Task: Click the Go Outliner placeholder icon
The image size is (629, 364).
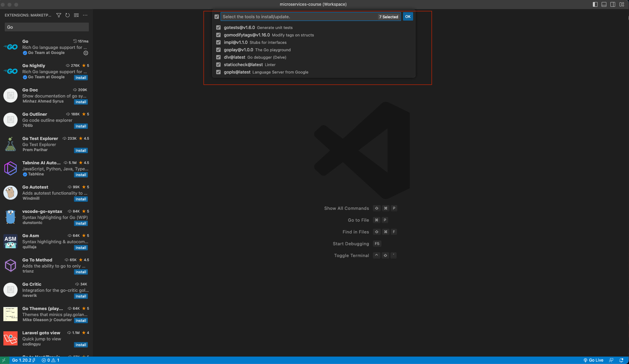Action: click(x=10, y=120)
